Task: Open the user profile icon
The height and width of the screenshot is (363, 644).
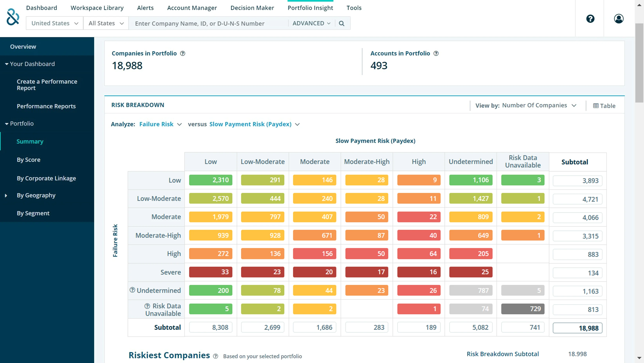Action: click(619, 19)
